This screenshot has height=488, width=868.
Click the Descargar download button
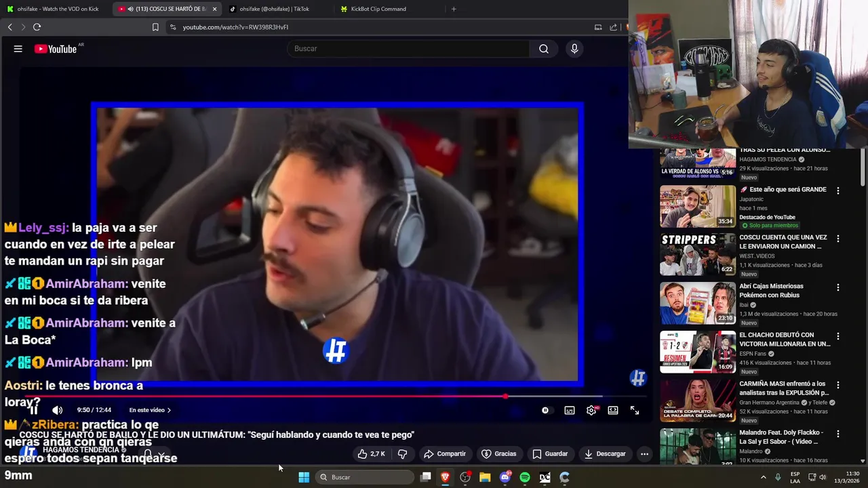(x=605, y=454)
